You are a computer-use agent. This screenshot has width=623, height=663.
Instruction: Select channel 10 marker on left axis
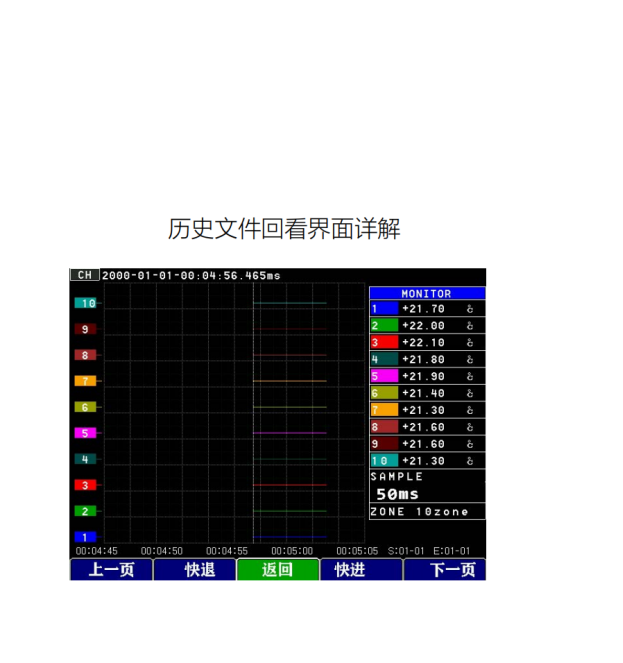coord(86,303)
